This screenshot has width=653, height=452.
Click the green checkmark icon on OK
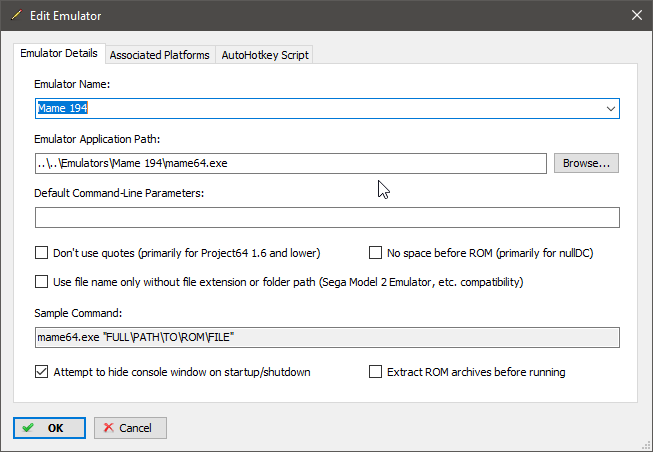pos(28,428)
